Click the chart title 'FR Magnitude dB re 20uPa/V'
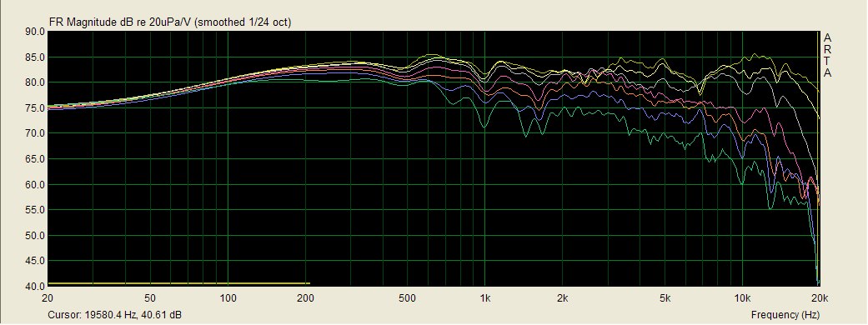This screenshot has height=325, width=868. [121, 22]
